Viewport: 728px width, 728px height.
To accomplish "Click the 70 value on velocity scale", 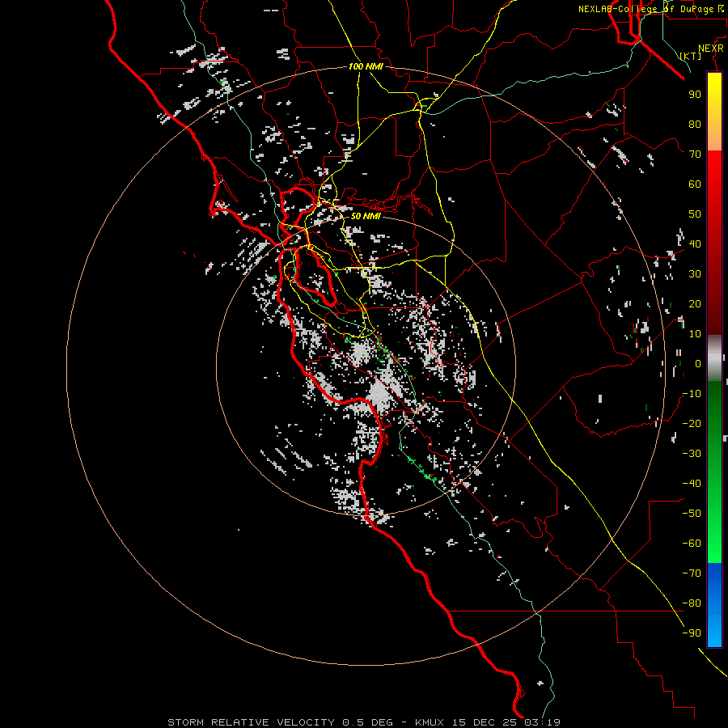I will pyautogui.click(x=695, y=154).
